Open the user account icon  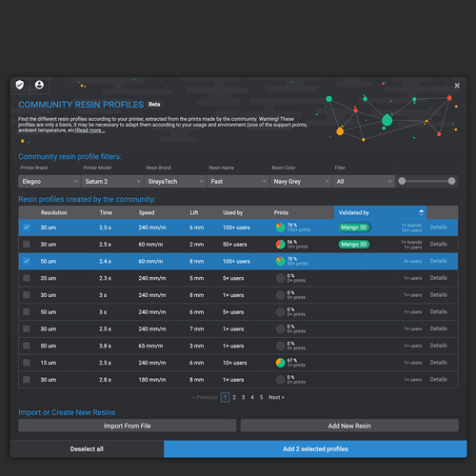[39, 85]
